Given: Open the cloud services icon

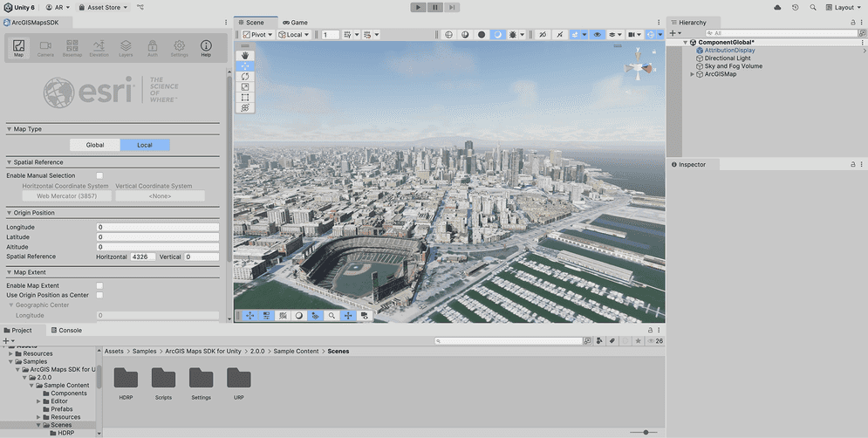Looking at the screenshot, I should click(778, 7).
